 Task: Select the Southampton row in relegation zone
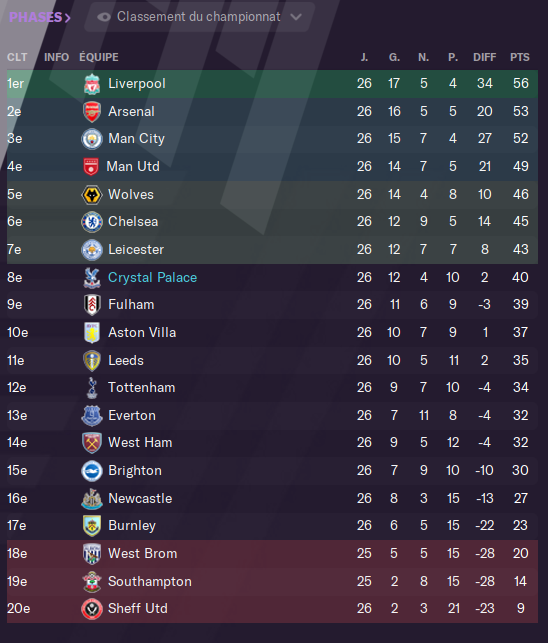coord(272,581)
